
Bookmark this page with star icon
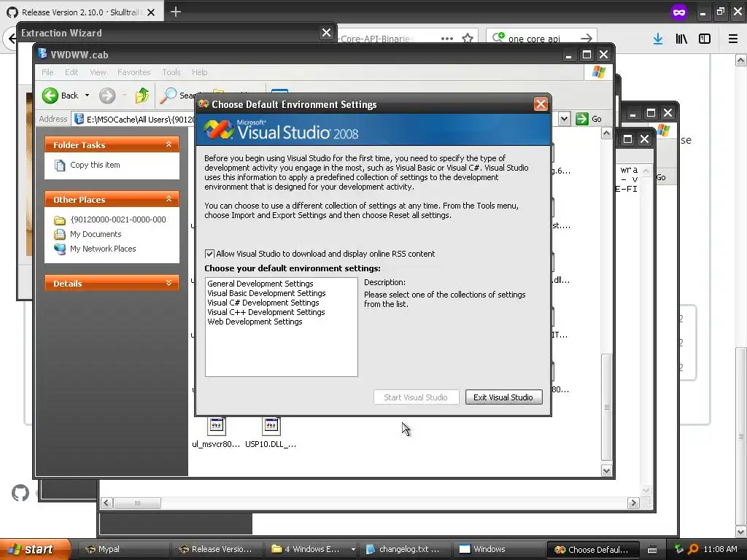pos(468,39)
